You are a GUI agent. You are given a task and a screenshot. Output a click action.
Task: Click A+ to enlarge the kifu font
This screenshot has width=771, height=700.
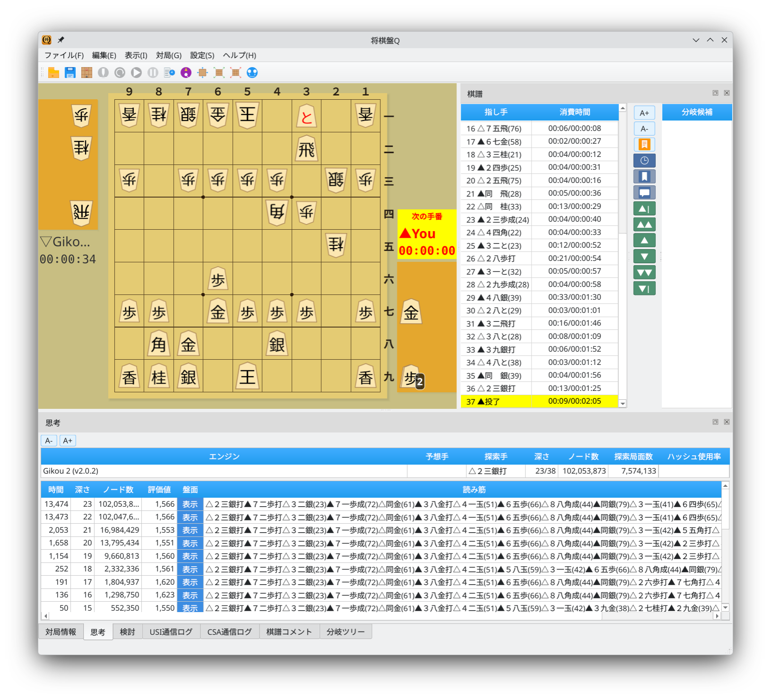644,112
